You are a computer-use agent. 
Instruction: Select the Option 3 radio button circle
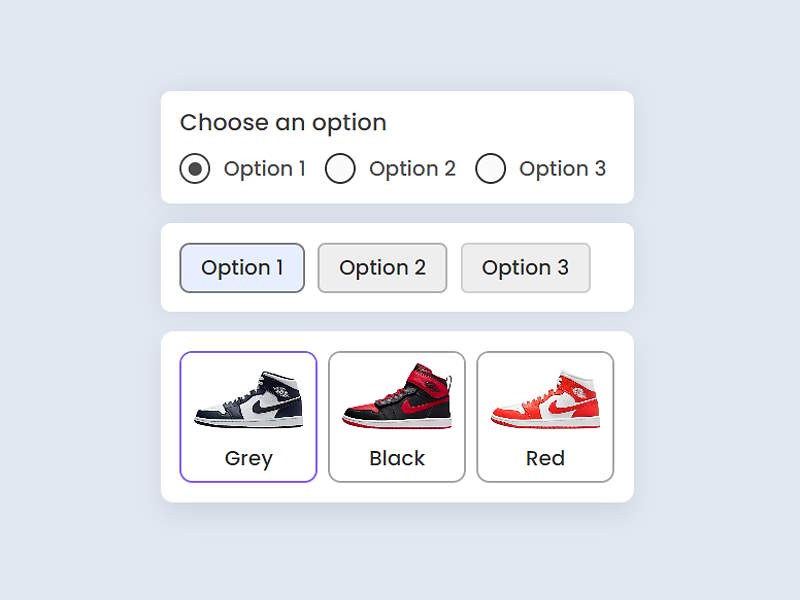pos(490,169)
